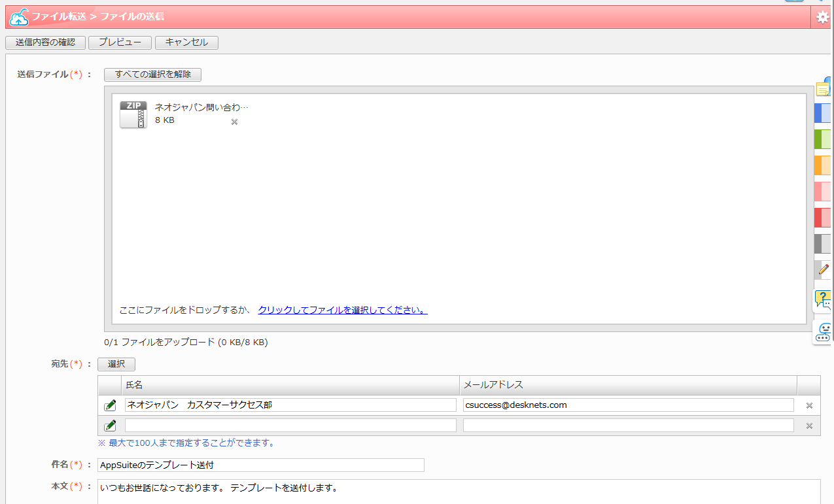Click the settings gear icon in header
The height and width of the screenshot is (504, 834).
pos(823,18)
